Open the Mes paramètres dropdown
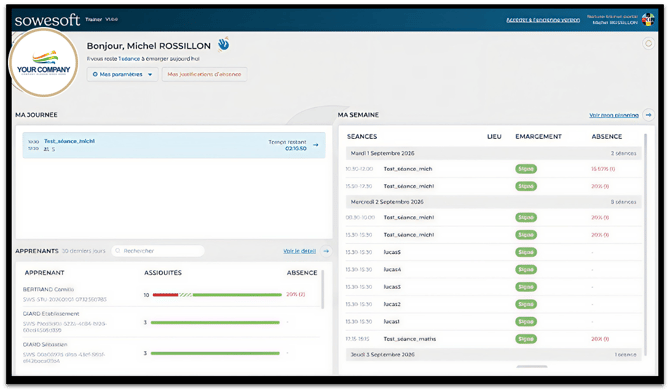The height and width of the screenshot is (392, 670). pyautogui.click(x=122, y=74)
